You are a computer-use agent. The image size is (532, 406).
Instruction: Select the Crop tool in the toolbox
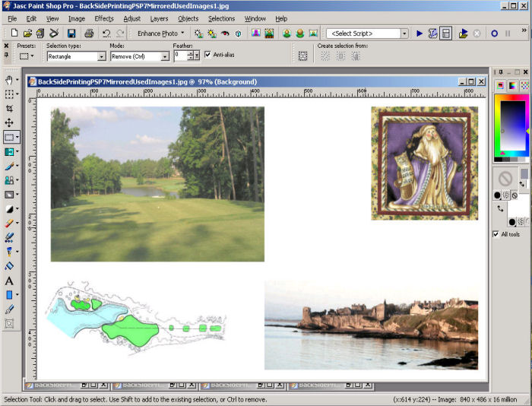coord(9,109)
